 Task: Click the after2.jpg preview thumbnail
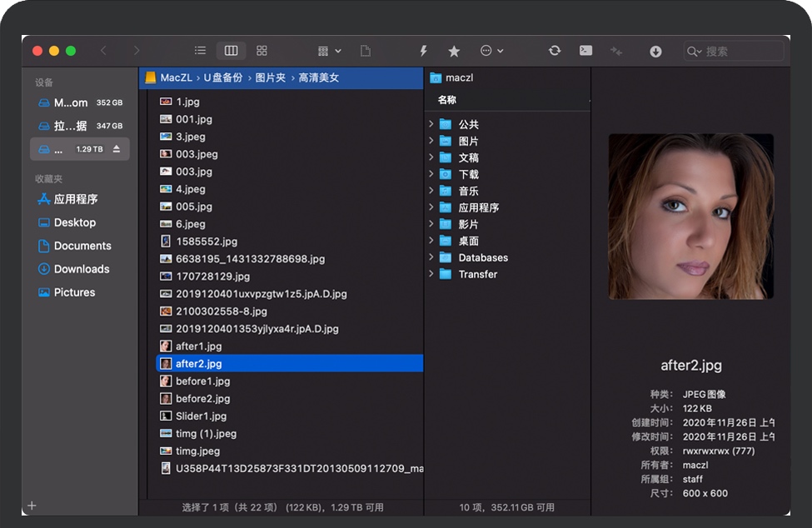point(690,217)
